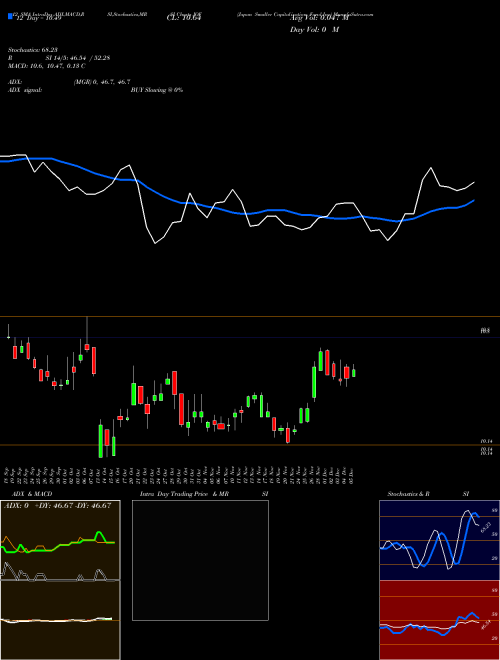Click the 'Intra Day Trading Price & MR' title
Viewport: 500px width, 660px height.
(x=184, y=494)
